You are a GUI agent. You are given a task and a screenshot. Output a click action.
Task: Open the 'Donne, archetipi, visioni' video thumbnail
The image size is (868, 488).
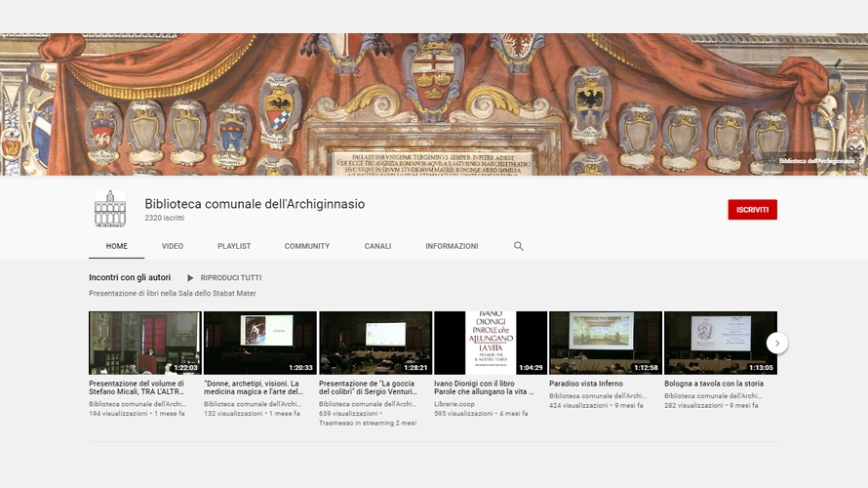point(259,343)
